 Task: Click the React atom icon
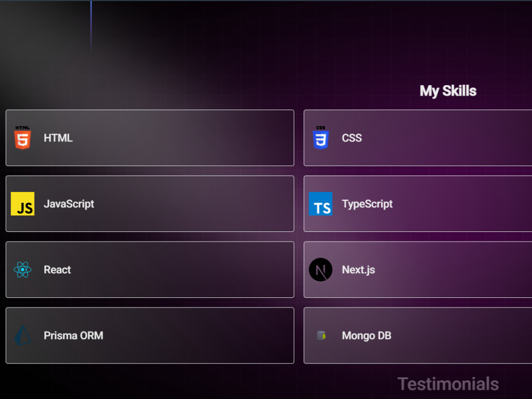coord(23,270)
